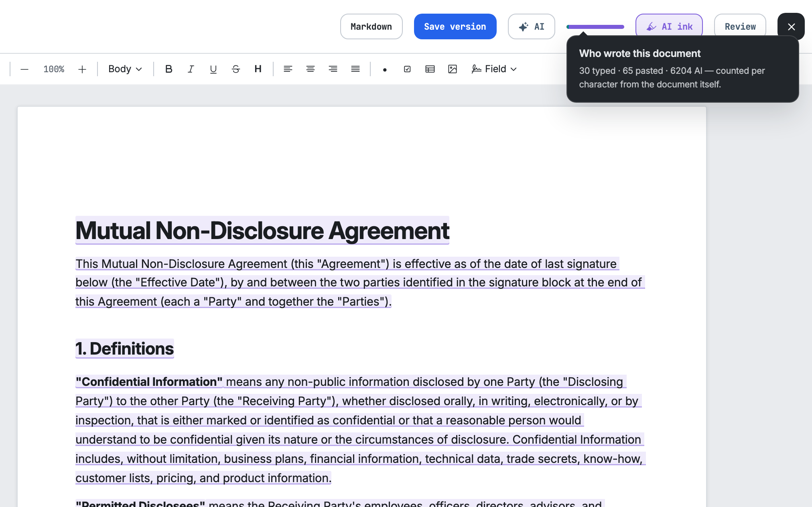
Task: Open the Field dropdown menu
Action: [x=494, y=69]
